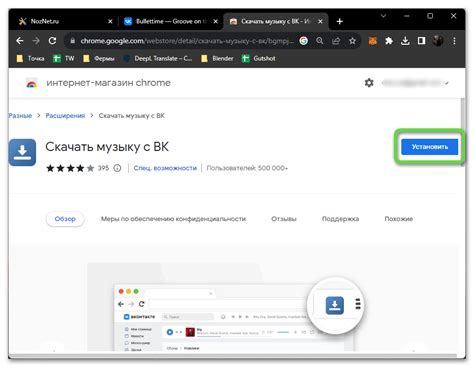Image resolution: width=474 pixels, height=367 pixels.
Task: Open the Меры по обеспечению конфиденциальности tab
Action: [x=173, y=219]
